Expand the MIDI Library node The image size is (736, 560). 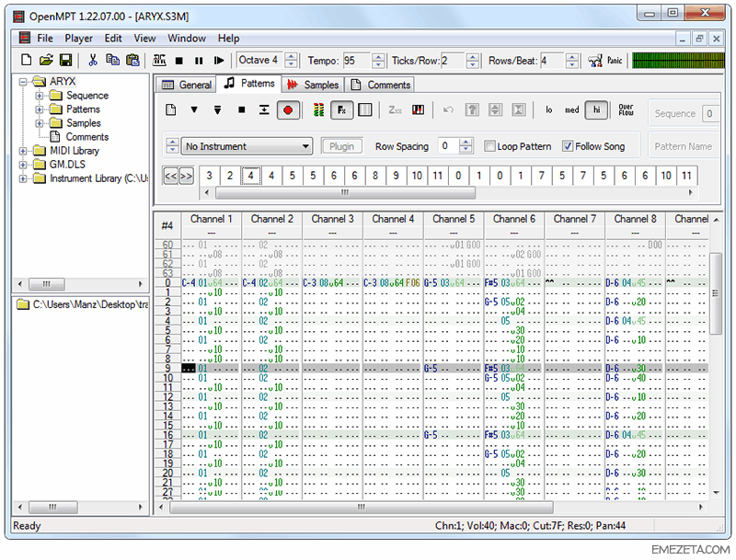coord(22,151)
